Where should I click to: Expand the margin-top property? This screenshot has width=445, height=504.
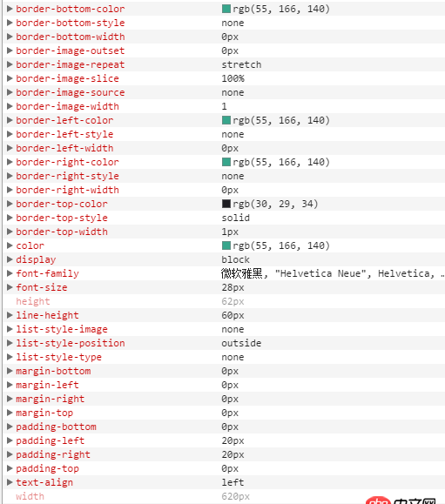(x=10, y=413)
